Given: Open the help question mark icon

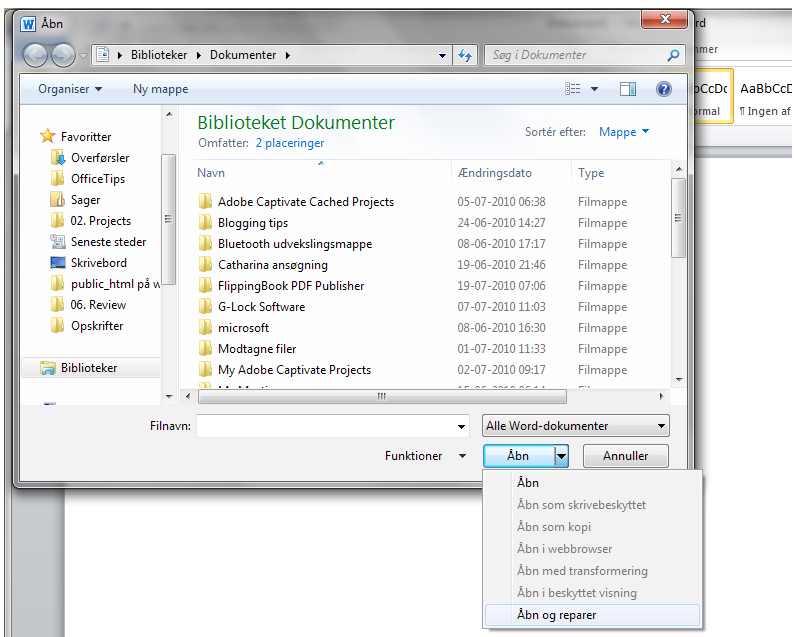Looking at the screenshot, I should [x=663, y=89].
